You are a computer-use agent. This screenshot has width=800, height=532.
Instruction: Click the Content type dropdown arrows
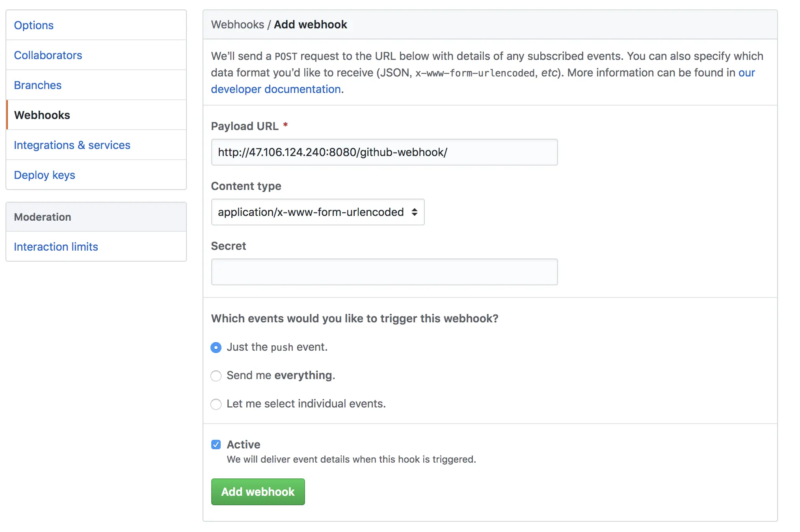coord(414,212)
